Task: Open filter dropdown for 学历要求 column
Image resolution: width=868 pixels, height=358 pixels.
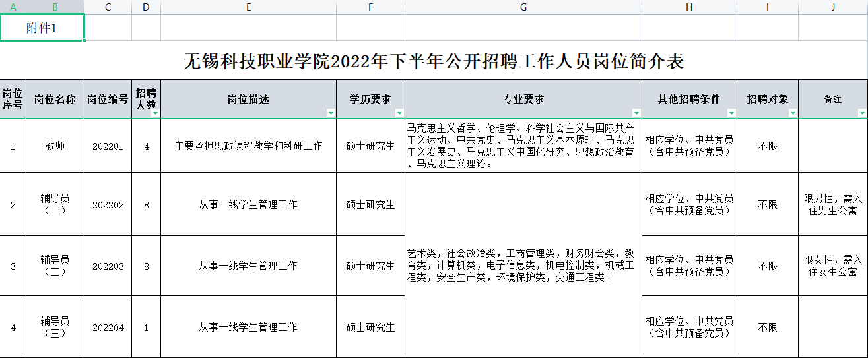Action: click(x=399, y=113)
